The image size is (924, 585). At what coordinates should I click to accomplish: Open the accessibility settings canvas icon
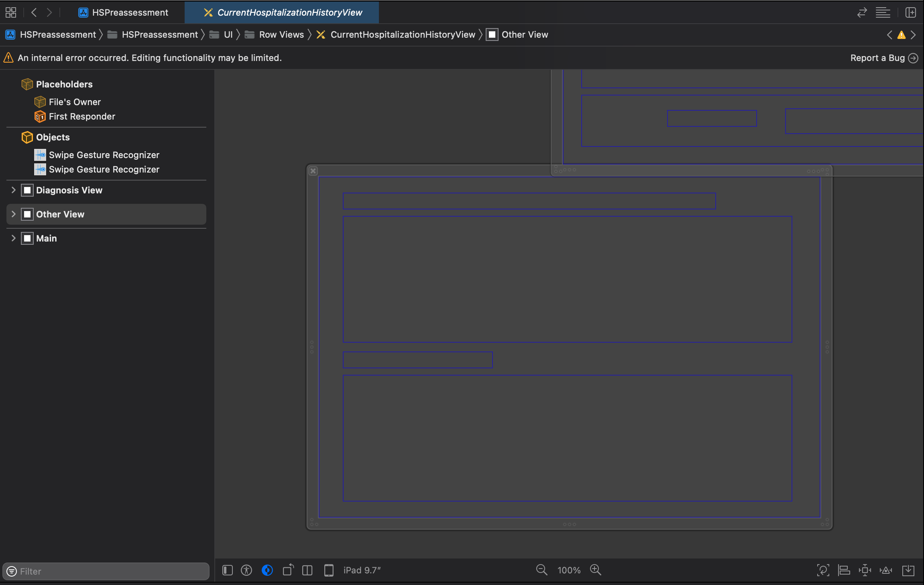click(x=246, y=570)
